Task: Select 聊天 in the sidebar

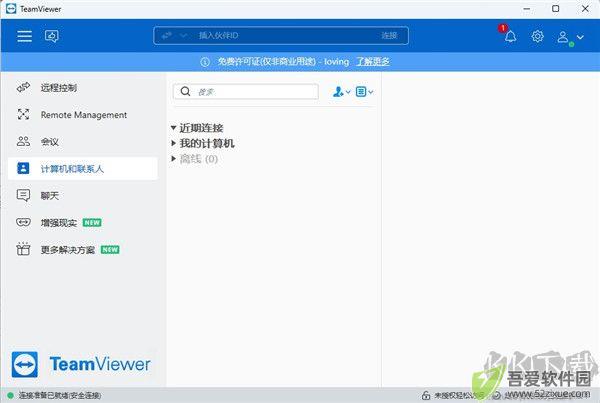Action: coord(83,196)
